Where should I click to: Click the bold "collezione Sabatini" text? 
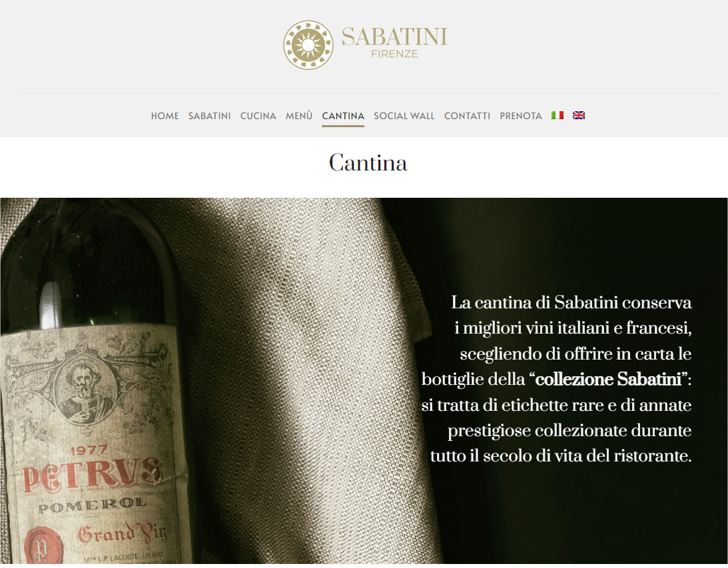[x=608, y=380]
